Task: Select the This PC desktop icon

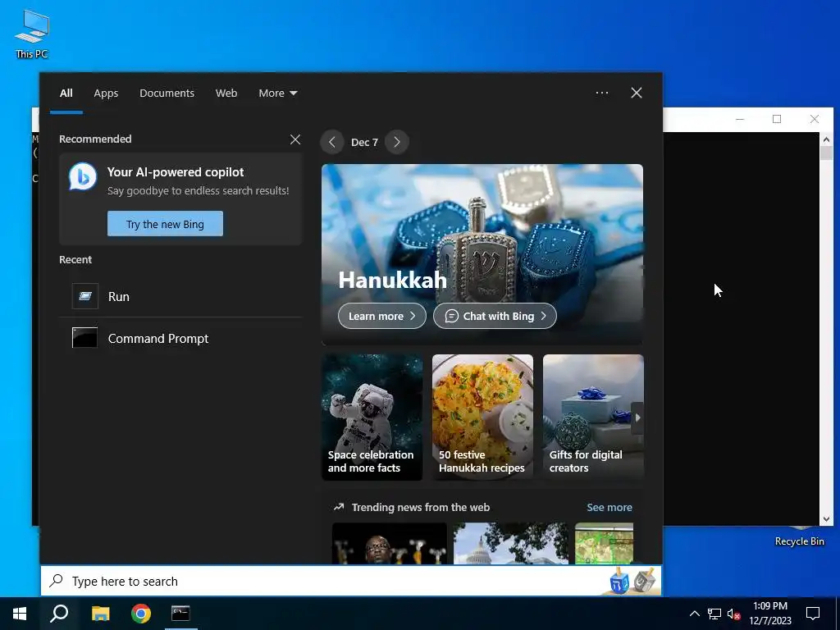Action: pos(32,34)
